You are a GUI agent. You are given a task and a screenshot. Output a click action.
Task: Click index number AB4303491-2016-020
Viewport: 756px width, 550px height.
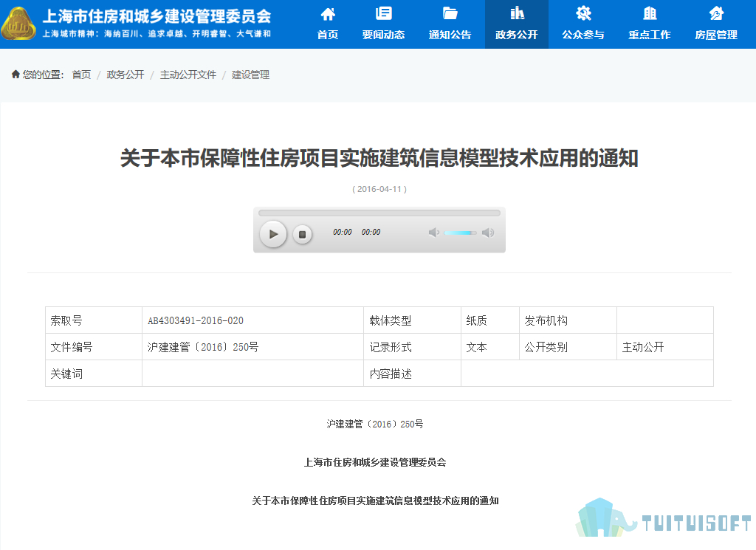[196, 320]
